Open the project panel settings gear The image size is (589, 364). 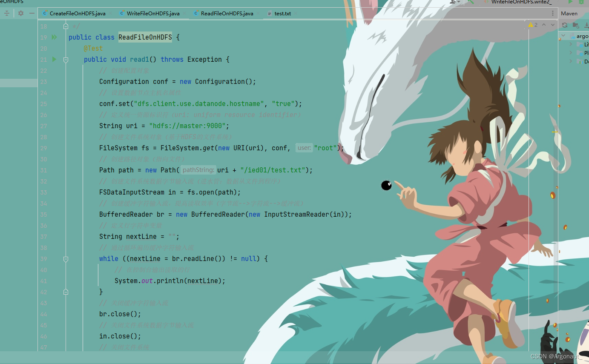pyautogui.click(x=20, y=13)
